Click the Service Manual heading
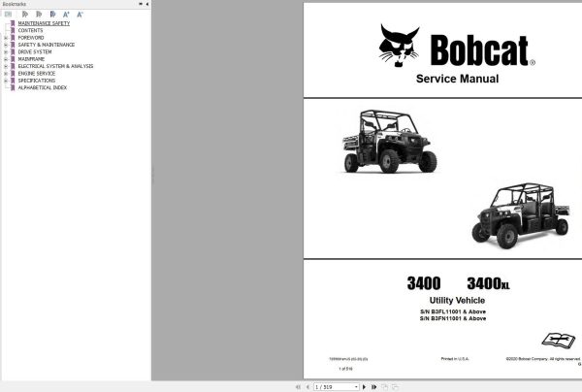 [457, 79]
